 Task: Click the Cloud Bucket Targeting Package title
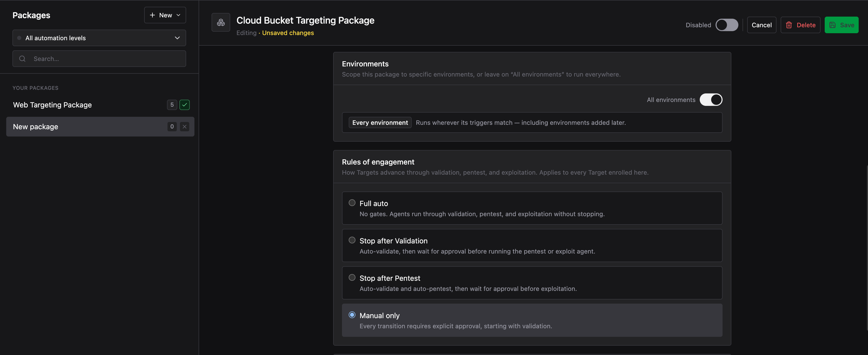(305, 21)
